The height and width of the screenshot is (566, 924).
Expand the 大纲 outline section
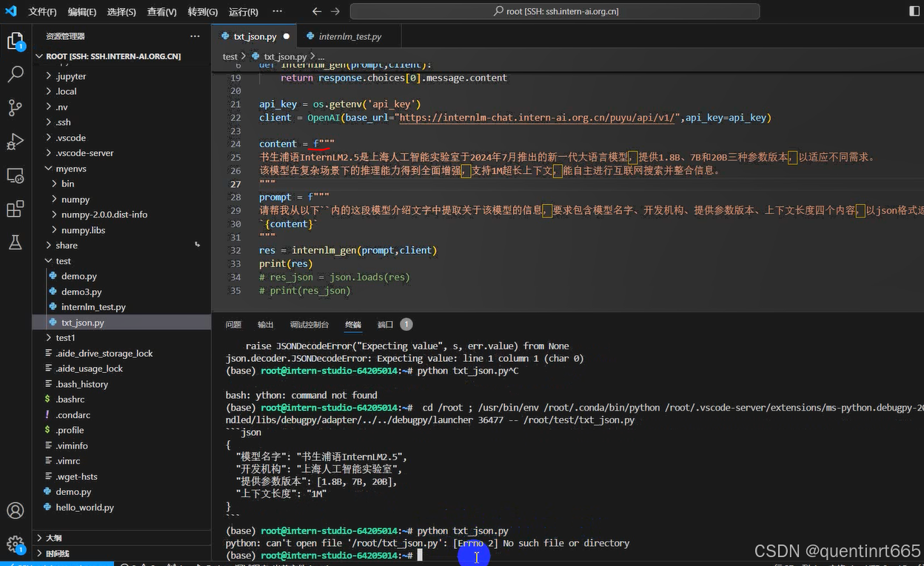coord(121,538)
